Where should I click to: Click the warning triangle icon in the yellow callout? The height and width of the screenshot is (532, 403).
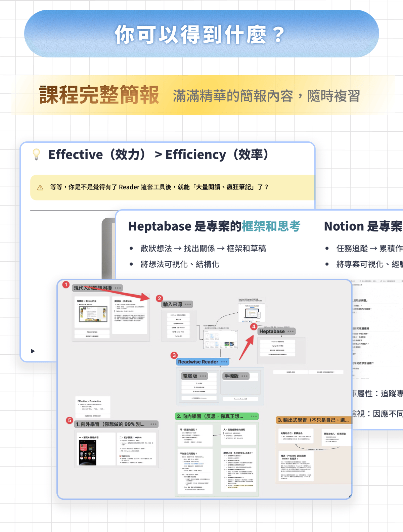point(40,187)
